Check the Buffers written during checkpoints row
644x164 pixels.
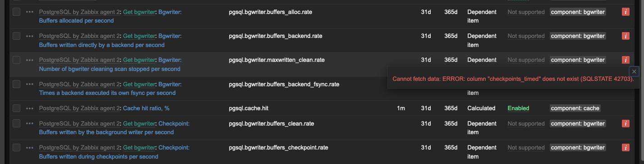pos(16,148)
